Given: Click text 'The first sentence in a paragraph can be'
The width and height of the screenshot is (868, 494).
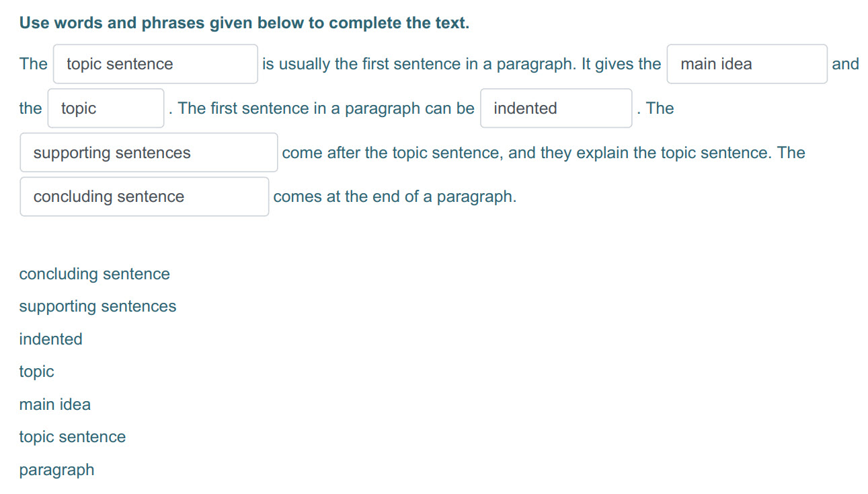Looking at the screenshot, I should pyautogui.click(x=326, y=108).
